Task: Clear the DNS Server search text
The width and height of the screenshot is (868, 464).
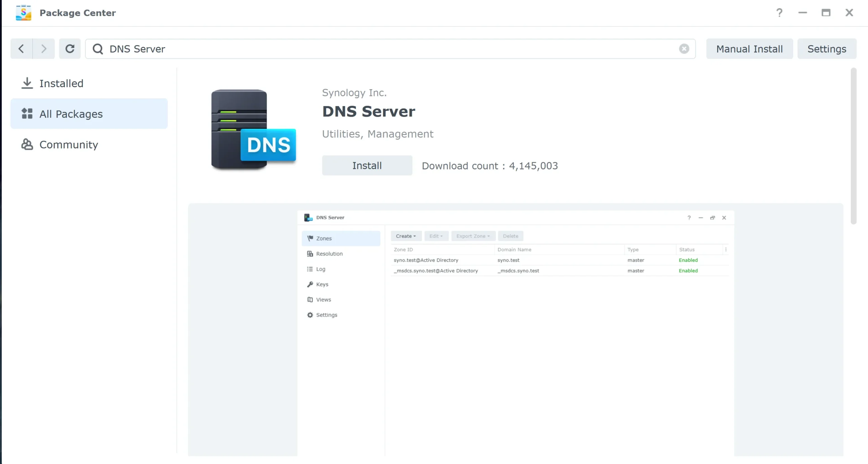Action: pos(684,49)
